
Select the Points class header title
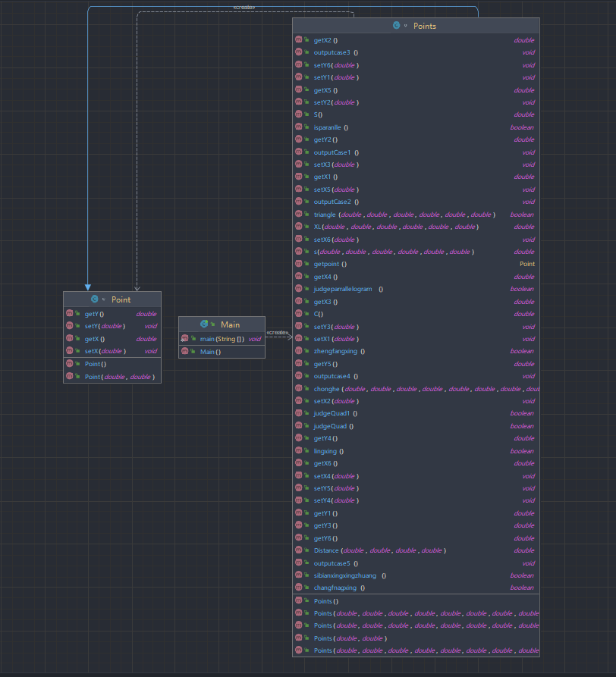[425, 26]
